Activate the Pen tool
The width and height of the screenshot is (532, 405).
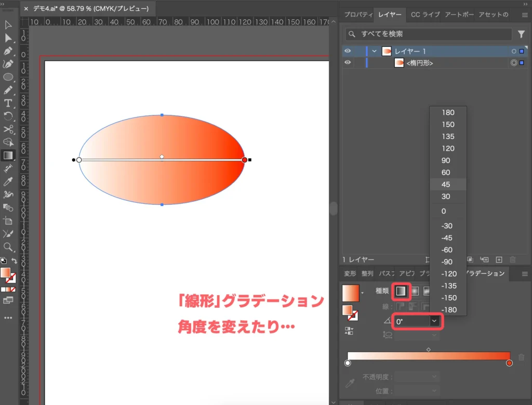pyautogui.click(x=8, y=51)
